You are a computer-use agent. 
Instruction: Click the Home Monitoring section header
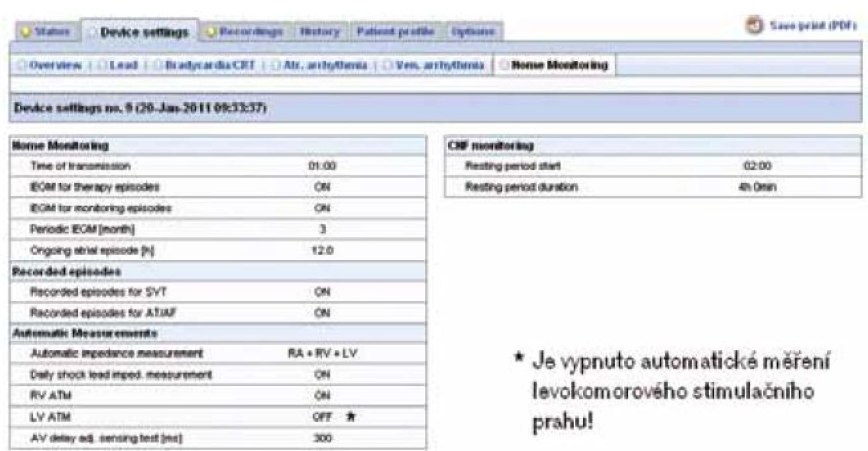pyautogui.click(x=218, y=145)
